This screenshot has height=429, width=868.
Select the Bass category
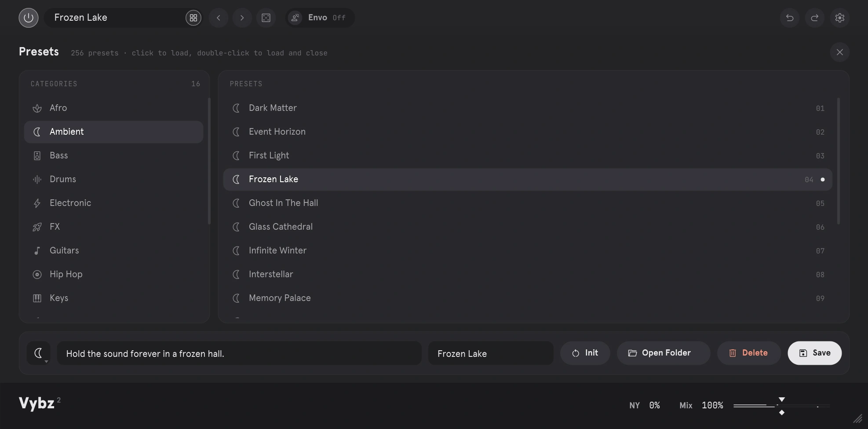(113, 155)
